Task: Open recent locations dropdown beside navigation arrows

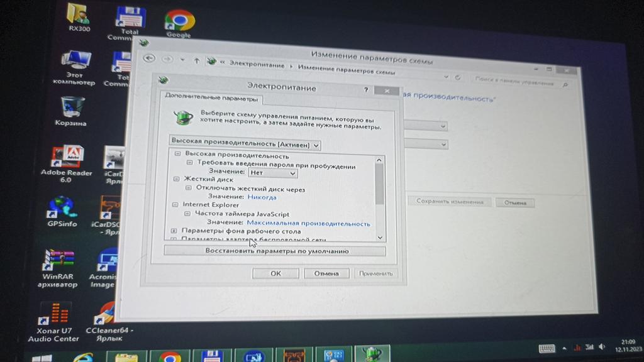Action: (182, 60)
